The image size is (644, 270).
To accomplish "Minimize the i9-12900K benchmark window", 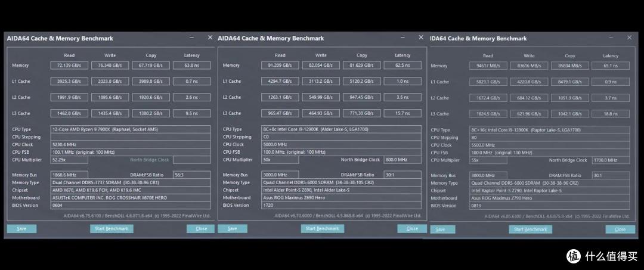I will 403,38.
